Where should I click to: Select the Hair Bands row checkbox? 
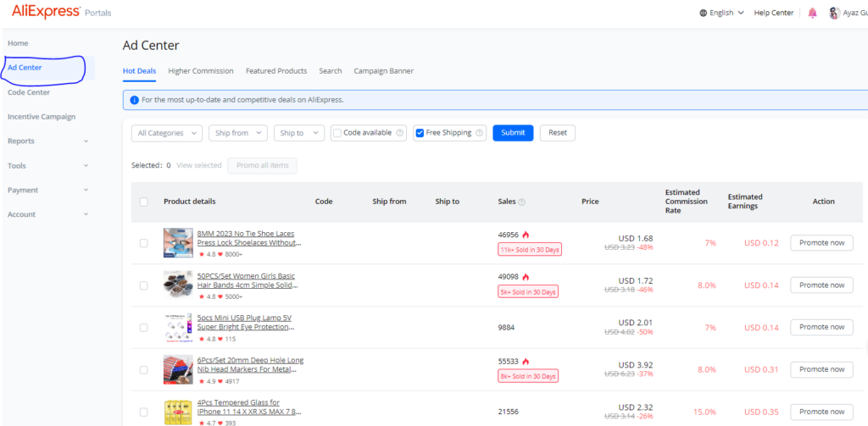[x=144, y=285]
